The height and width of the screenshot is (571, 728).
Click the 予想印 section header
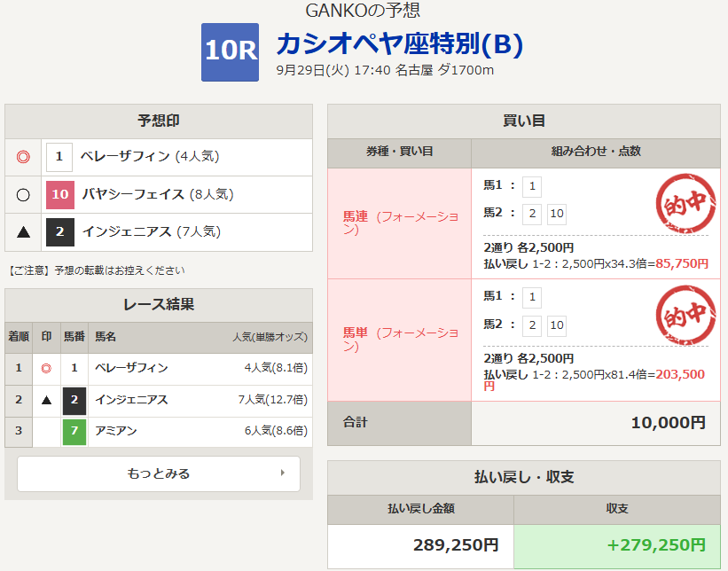159,121
